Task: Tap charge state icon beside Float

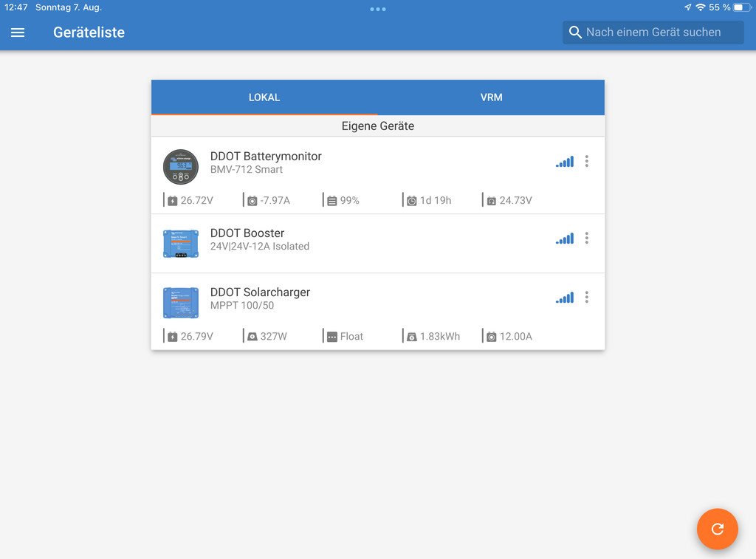Action: tap(332, 337)
